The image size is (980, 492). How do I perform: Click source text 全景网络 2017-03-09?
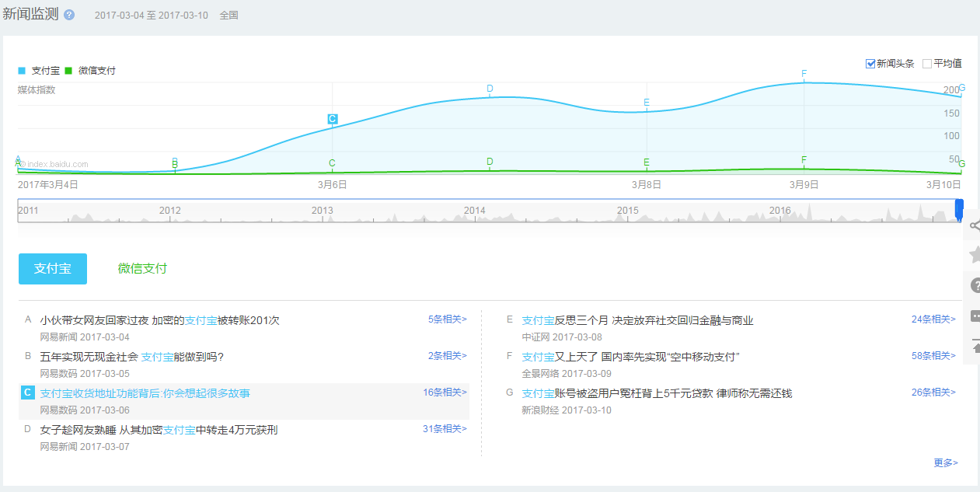coord(567,373)
